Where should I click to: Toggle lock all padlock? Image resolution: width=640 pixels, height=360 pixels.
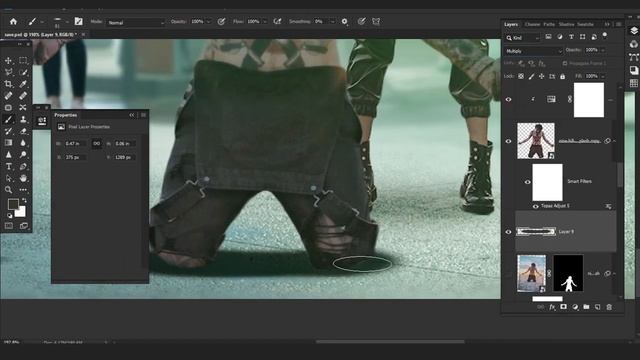[562, 76]
